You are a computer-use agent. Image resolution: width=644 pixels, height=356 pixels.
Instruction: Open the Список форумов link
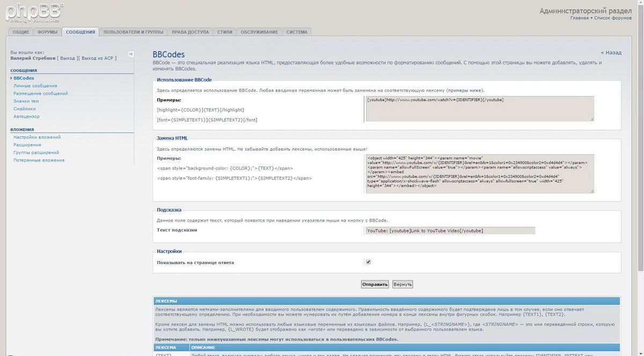(613, 18)
